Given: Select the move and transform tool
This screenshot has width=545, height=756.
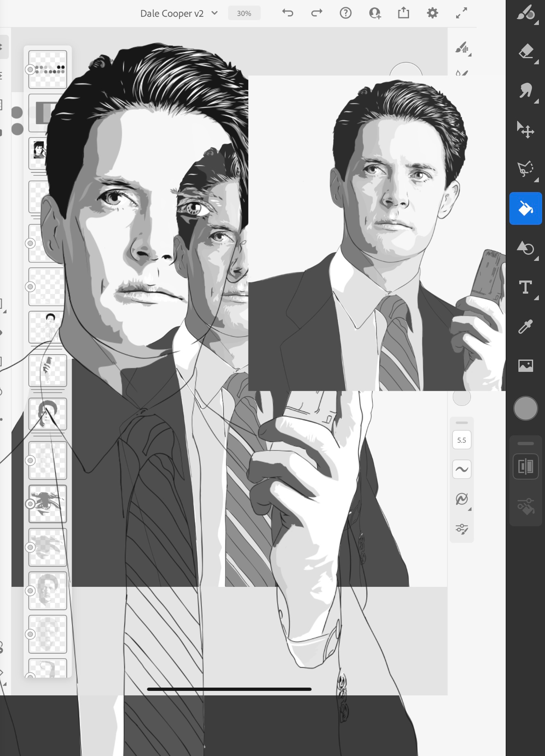Looking at the screenshot, I should 525,129.
